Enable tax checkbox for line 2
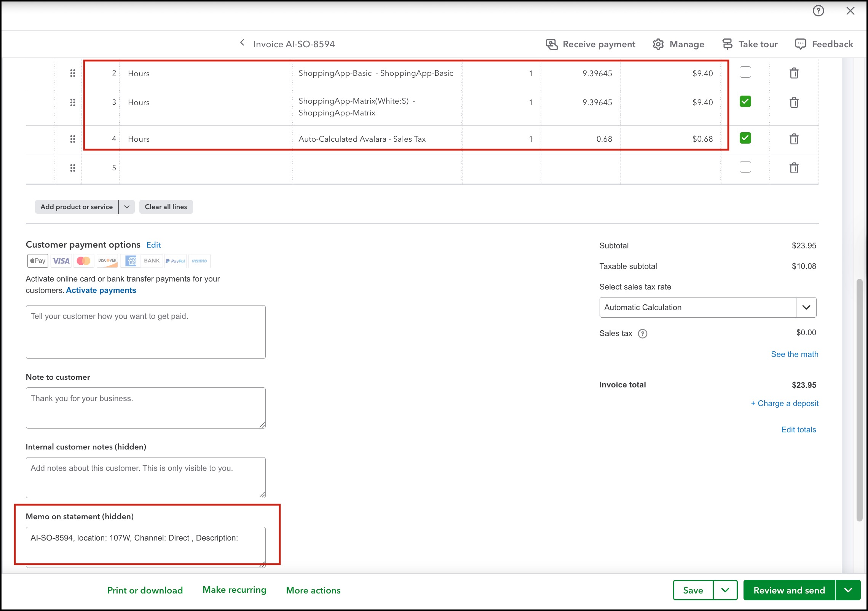 pyautogui.click(x=745, y=72)
